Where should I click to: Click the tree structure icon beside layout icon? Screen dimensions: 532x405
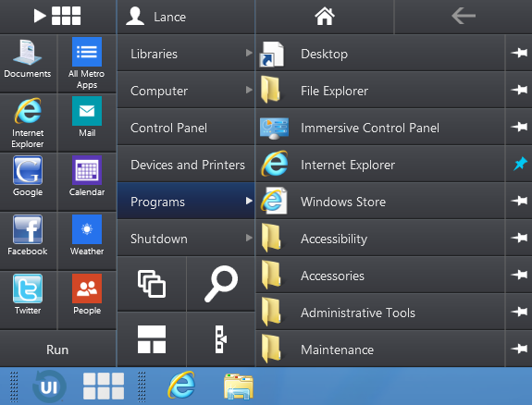(221, 339)
